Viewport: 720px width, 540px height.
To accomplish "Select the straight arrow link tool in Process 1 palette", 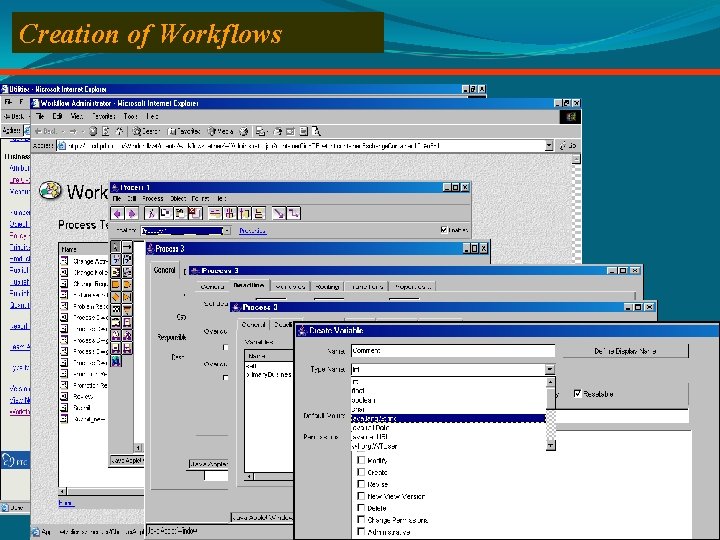I will point(127,247).
